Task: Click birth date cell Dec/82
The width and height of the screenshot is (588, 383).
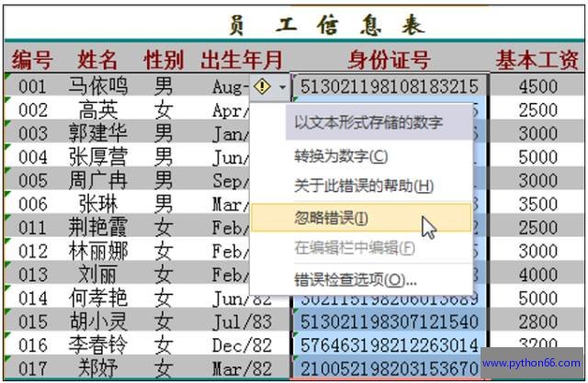Action: coord(242,345)
